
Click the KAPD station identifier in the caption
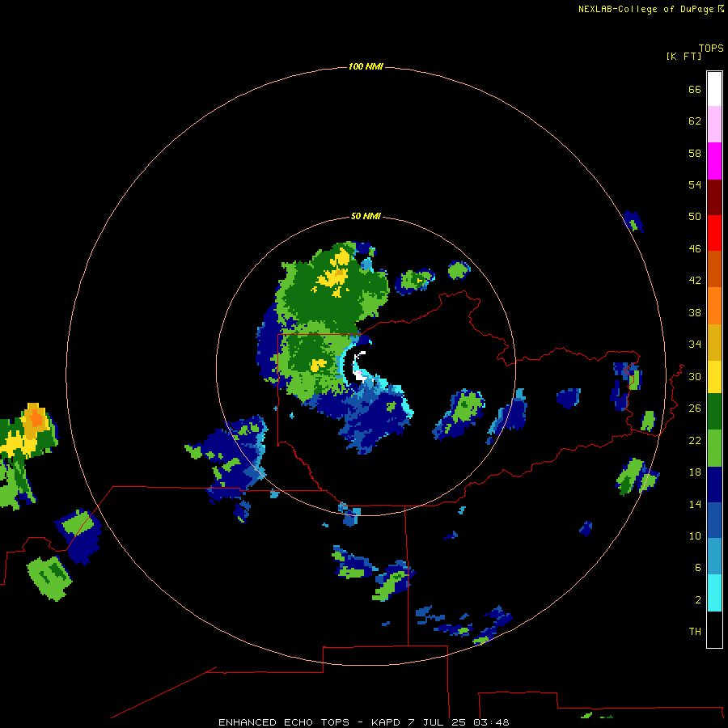[x=386, y=722]
